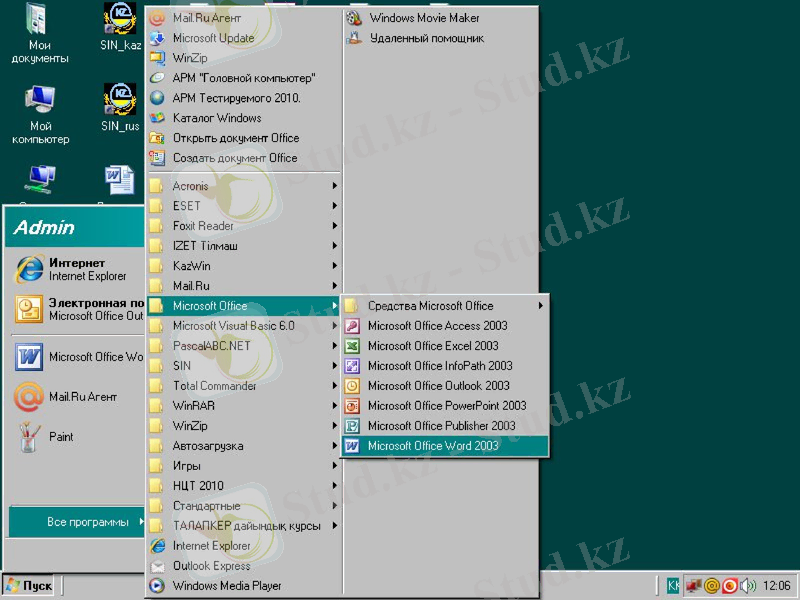Click the PowerPoint 2003 icon in submenu

point(352,406)
